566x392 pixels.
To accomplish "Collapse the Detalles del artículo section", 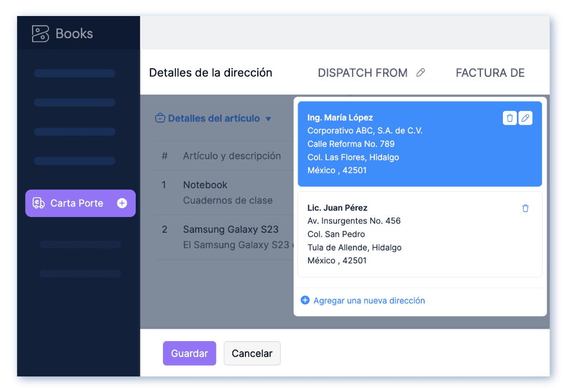I will (x=269, y=119).
